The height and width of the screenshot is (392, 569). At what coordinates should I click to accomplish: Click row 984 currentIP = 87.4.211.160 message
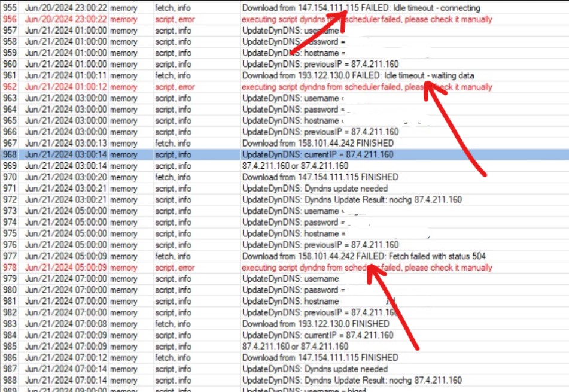pyautogui.click(x=318, y=335)
